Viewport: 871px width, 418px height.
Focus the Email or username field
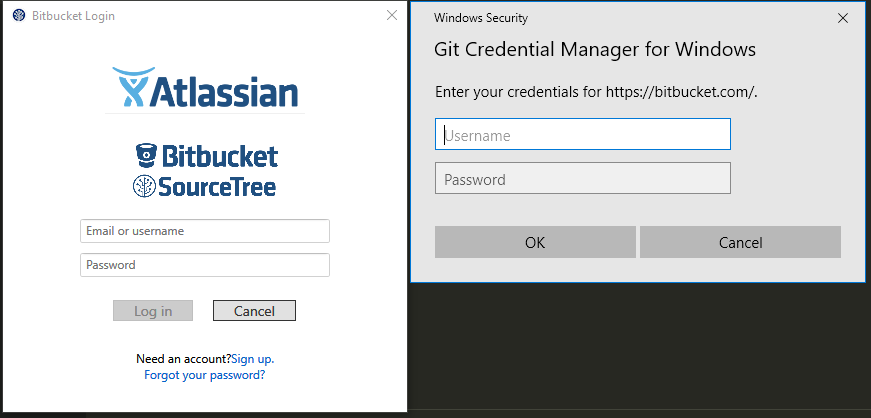205,231
